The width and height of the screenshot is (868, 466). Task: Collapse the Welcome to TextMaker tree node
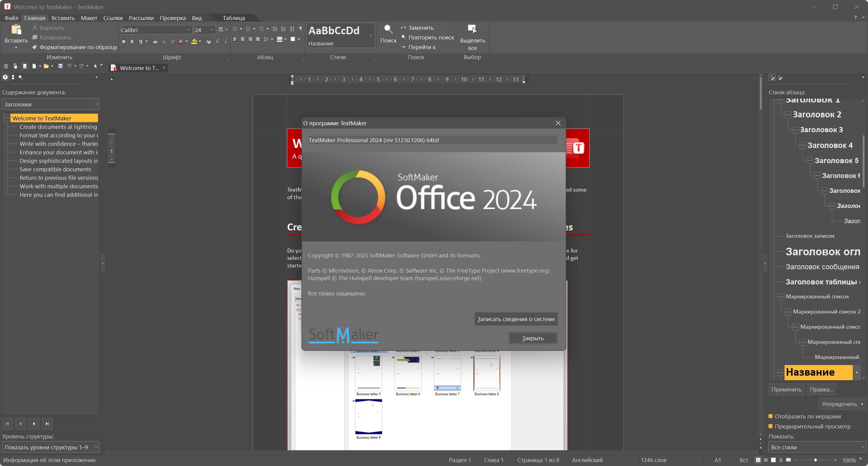6,118
